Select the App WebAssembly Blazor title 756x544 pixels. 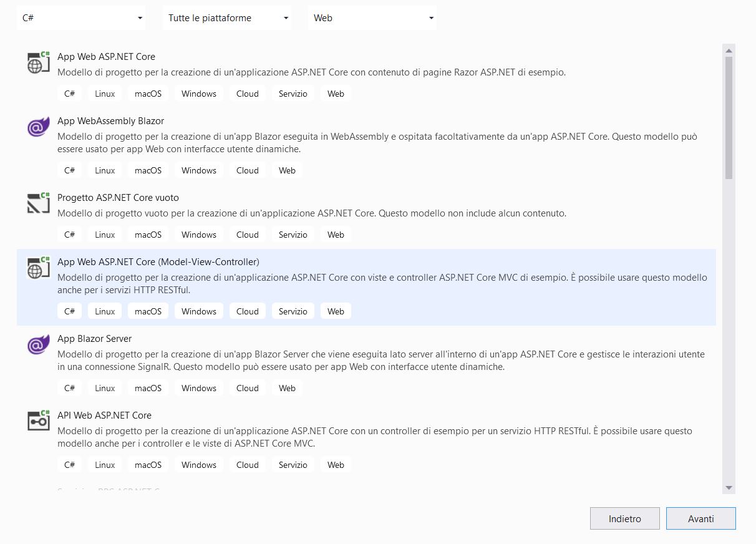coord(110,120)
